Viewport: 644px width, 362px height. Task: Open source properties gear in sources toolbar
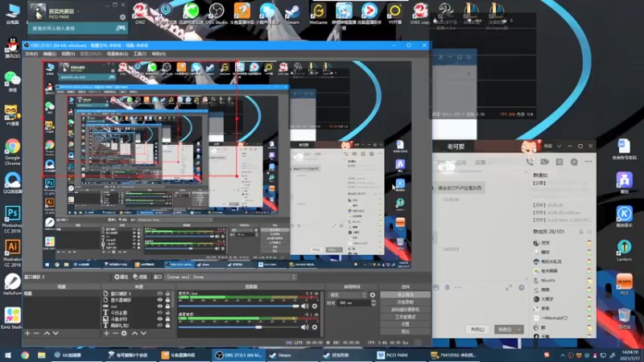pos(124,333)
